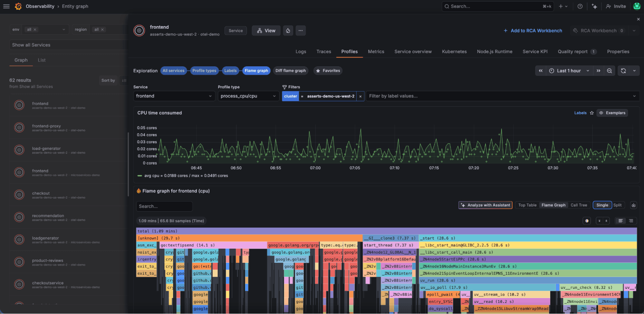The height and width of the screenshot is (314, 644).
Task: Remove the 'all' value from region filter
Action: coord(102,30)
